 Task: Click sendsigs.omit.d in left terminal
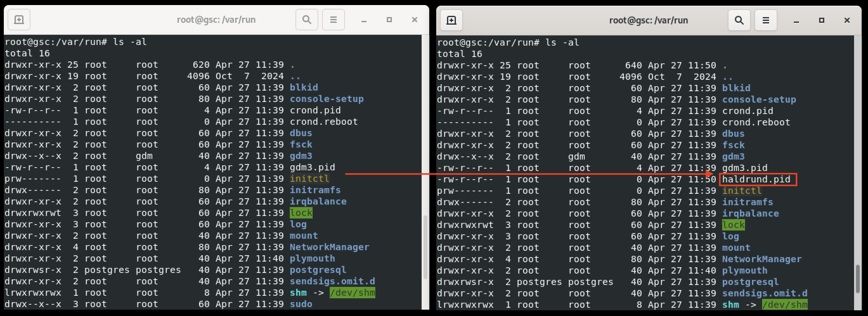[x=332, y=281]
